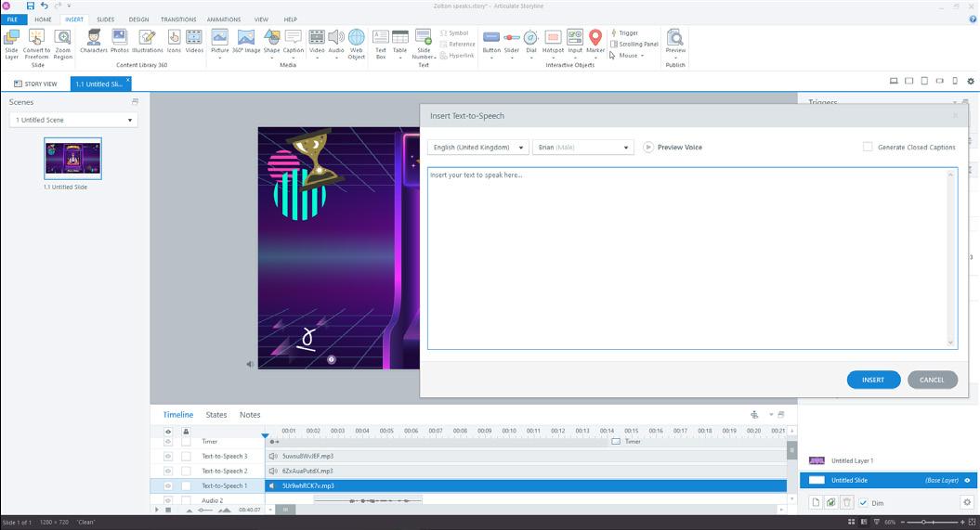This screenshot has height=530, width=980.
Task: Switch to the HOME ribbon tab
Action: pos(43,19)
